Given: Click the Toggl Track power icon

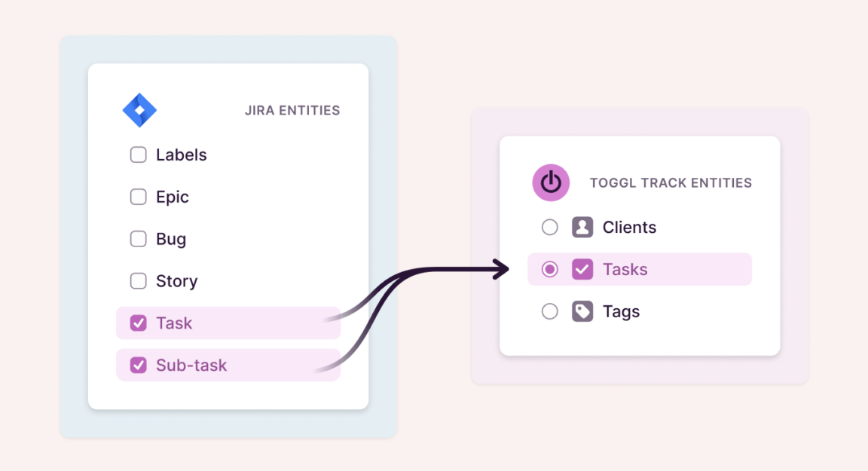Looking at the screenshot, I should 551,182.
